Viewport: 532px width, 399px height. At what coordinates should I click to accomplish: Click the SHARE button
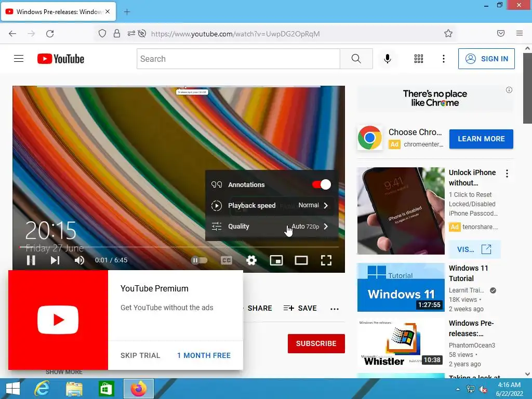pos(260,308)
